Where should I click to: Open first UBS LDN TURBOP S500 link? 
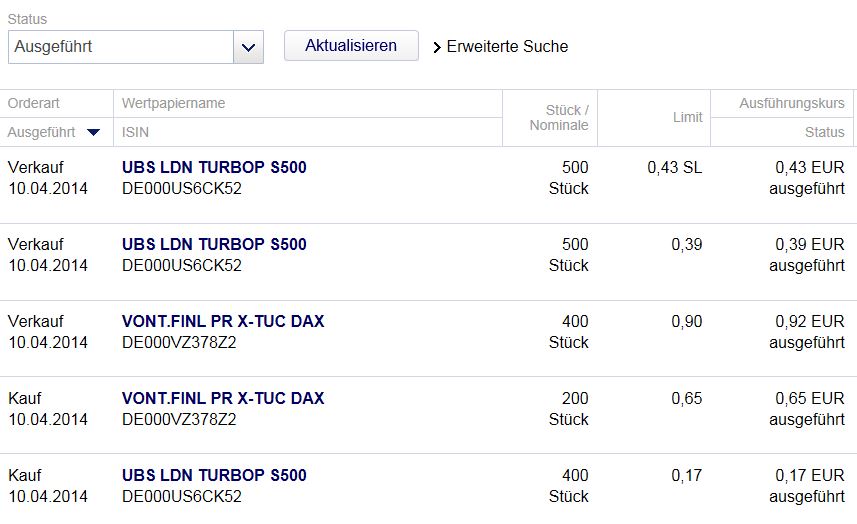coord(214,168)
